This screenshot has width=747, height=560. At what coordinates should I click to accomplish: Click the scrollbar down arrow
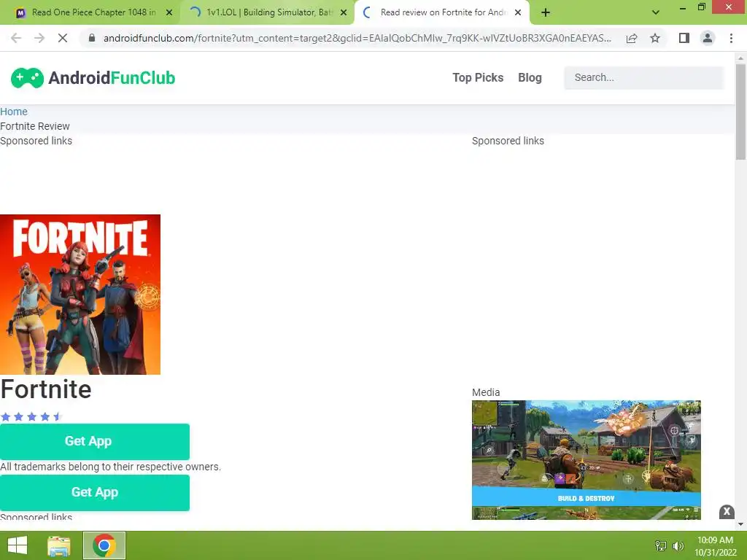(740, 524)
